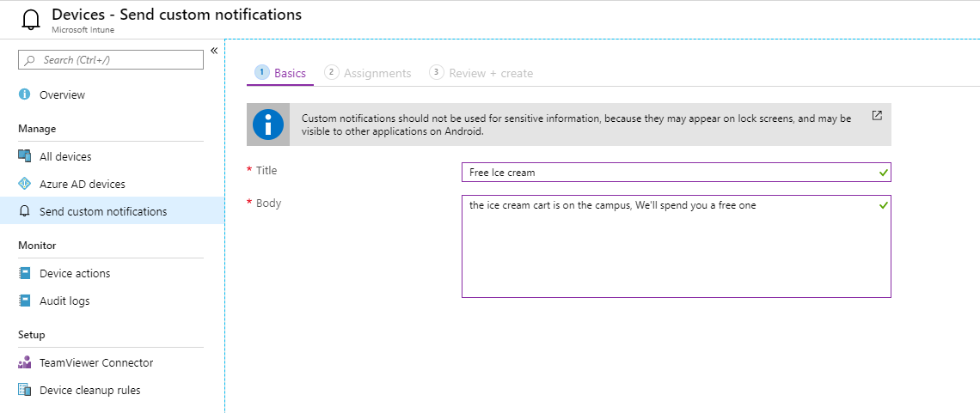Viewport: 980px width, 413px height.
Task: Click the All devices icon
Action: click(25, 156)
